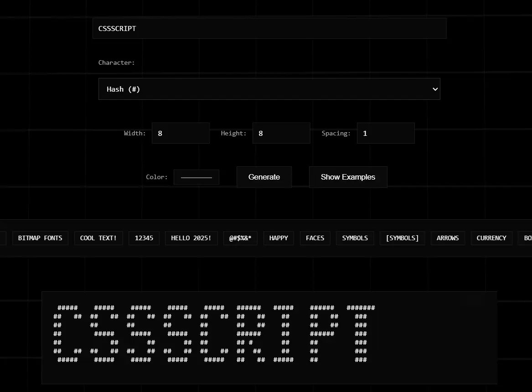Click the [SYMBOLS] bracketed example
Image resolution: width=532 pixels, height=392 pixels.
[x=402, y=237]
